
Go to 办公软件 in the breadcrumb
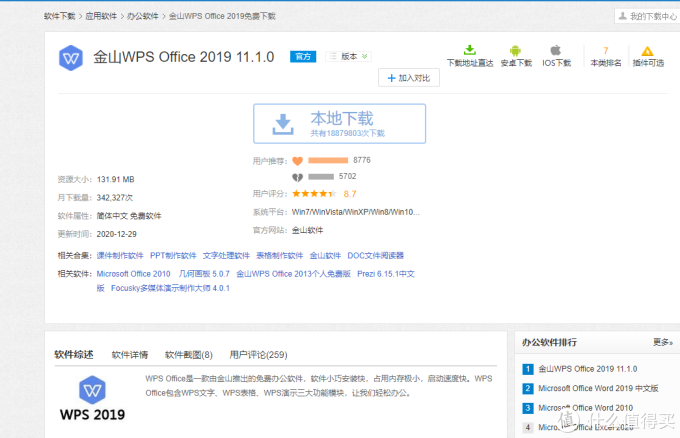click(x=144, y=17)
